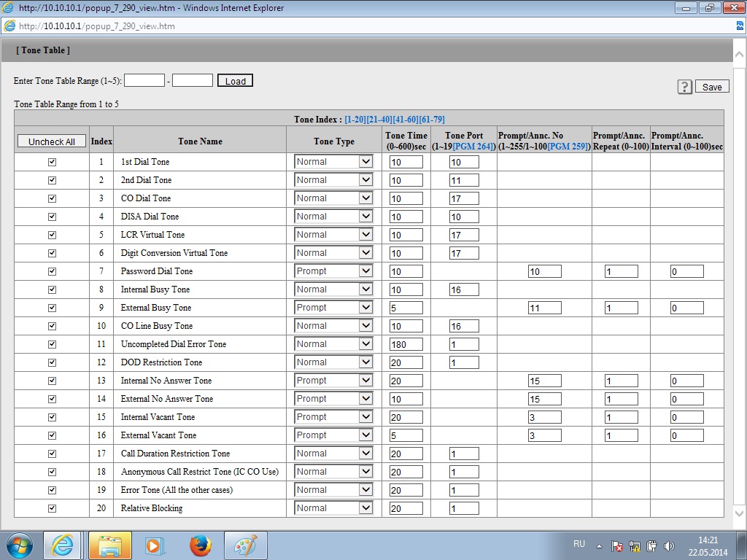Toggle checkbox for Password Dial Tone row
This screenshot has height=560, width=747.
pyautogui.click(x=52, y=271)
